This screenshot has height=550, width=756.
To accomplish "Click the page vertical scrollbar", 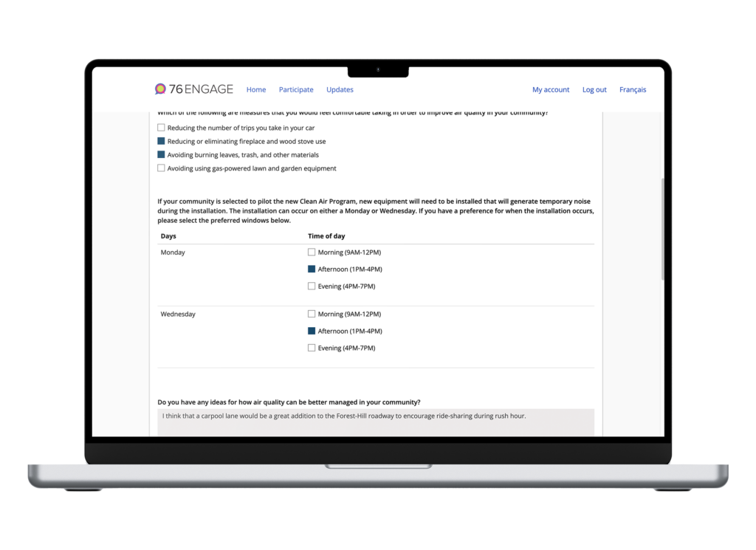I will click(663, 229).
